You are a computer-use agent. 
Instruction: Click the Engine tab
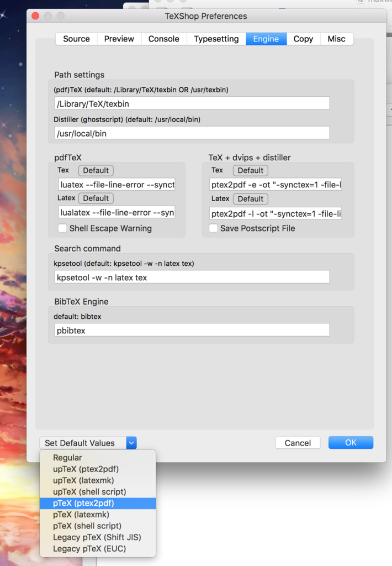point(266,39)
